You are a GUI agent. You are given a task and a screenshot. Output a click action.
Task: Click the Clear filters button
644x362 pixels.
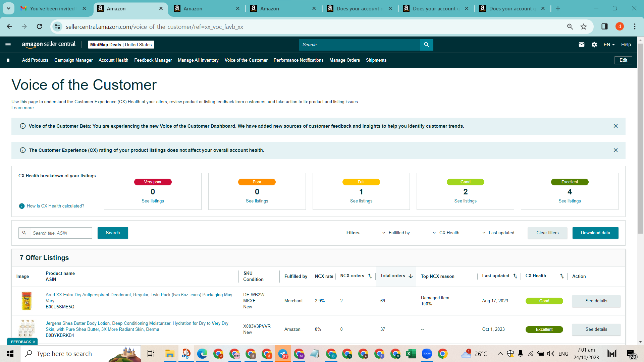coord(547,233)
